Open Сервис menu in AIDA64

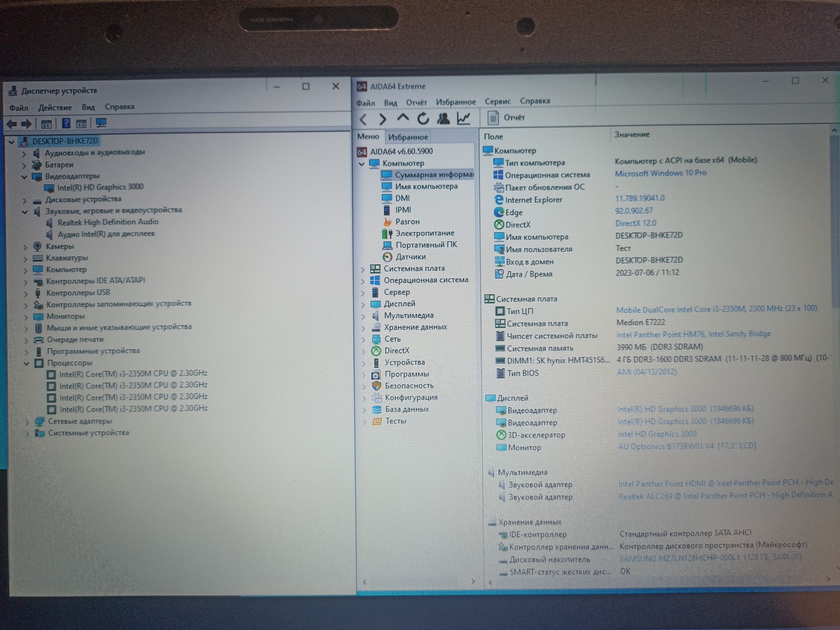coord(498,101)
